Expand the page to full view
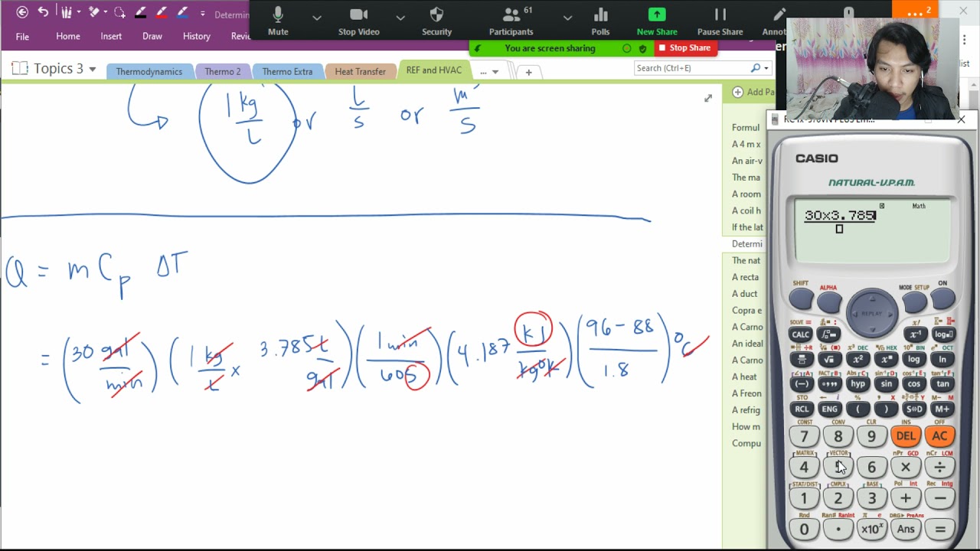The height and width of the screenshot is (551, 980). click(708, 98)
